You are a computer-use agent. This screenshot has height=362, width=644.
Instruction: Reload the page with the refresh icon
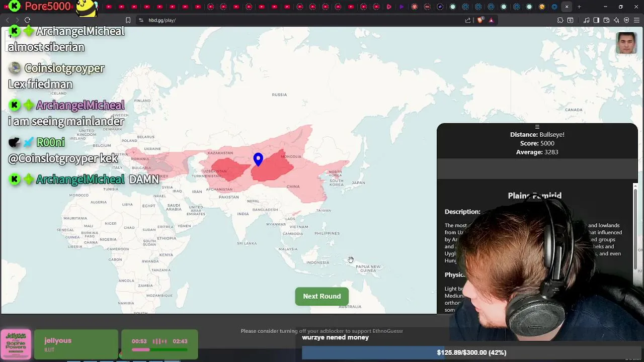pyautogui.click(x=27, y=20)
